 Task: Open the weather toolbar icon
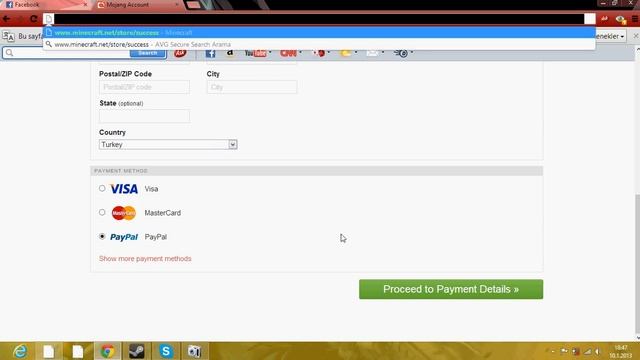click(346, 53)
